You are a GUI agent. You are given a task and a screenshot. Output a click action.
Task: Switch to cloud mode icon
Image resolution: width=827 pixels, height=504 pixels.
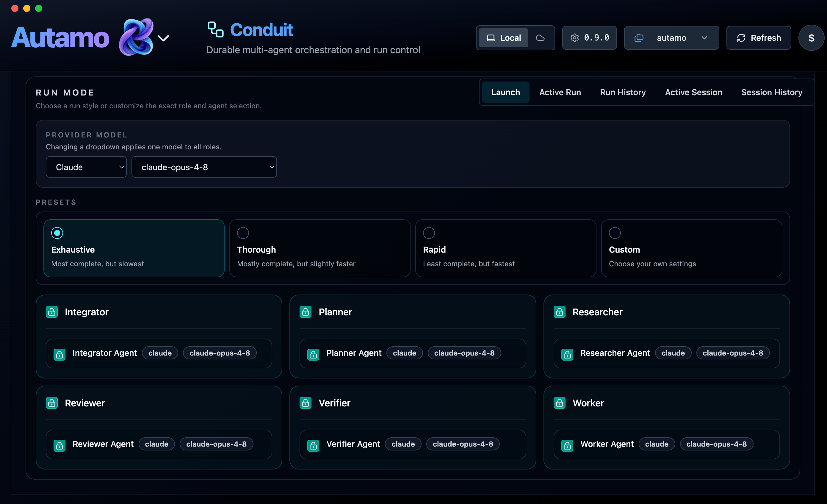click(x=540, y=38)
